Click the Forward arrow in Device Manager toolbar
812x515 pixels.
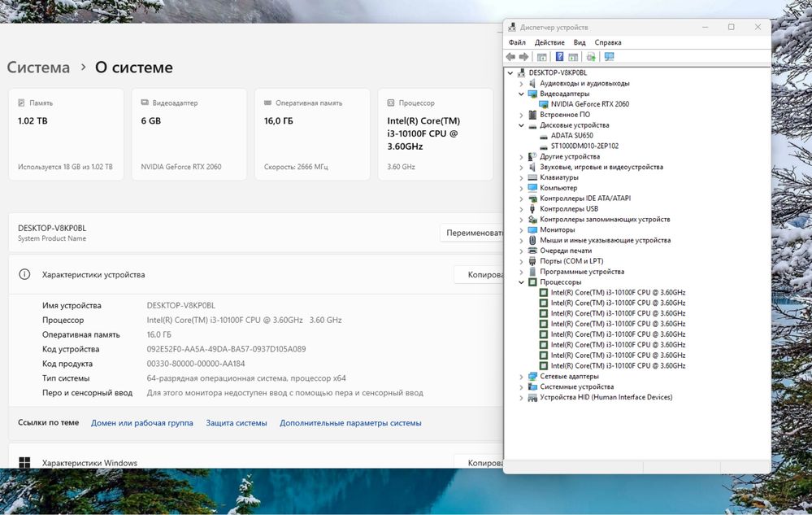[x=524, y=56]
